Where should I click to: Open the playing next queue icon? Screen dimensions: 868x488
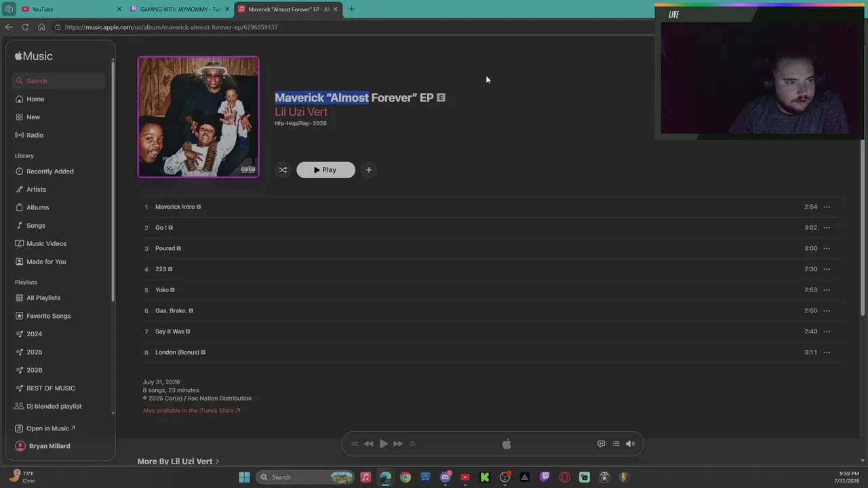[616, 444]
